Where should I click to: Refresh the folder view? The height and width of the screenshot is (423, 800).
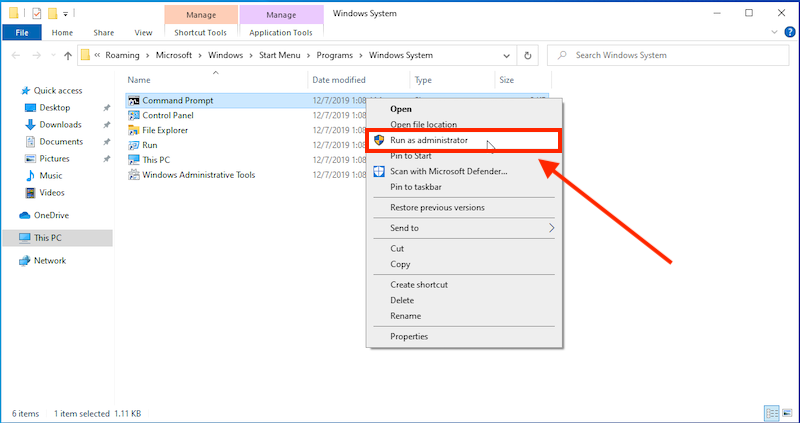528,56
